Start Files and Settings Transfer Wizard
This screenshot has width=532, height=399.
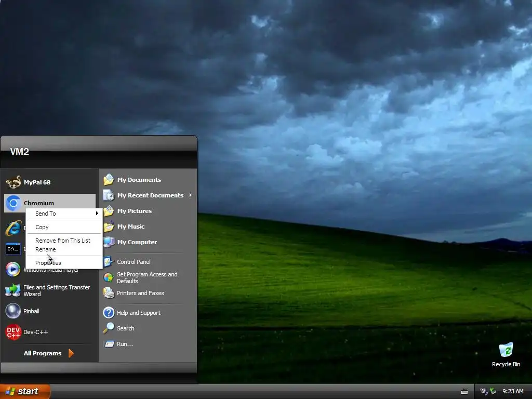[49, 290]
